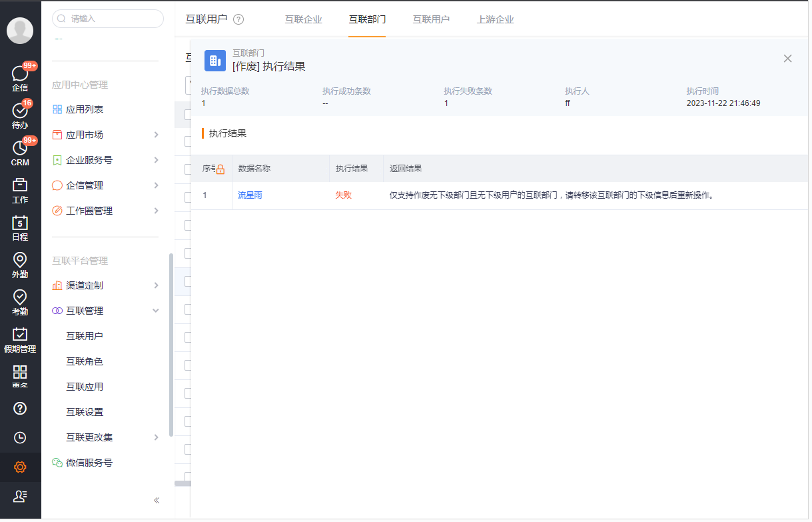Expand the 应用市场 menu
Viewport: 812px width, 522px height.
157,135
